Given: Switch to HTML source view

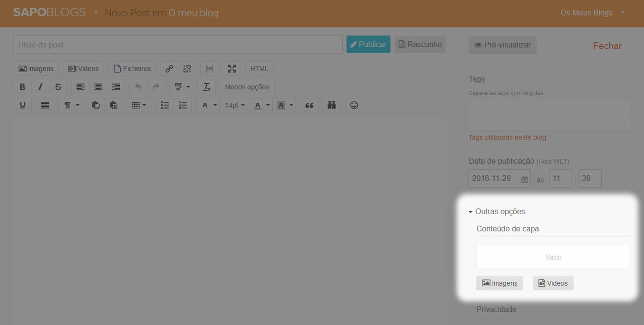Looking at the screenshot, I should tap(259, 69).
